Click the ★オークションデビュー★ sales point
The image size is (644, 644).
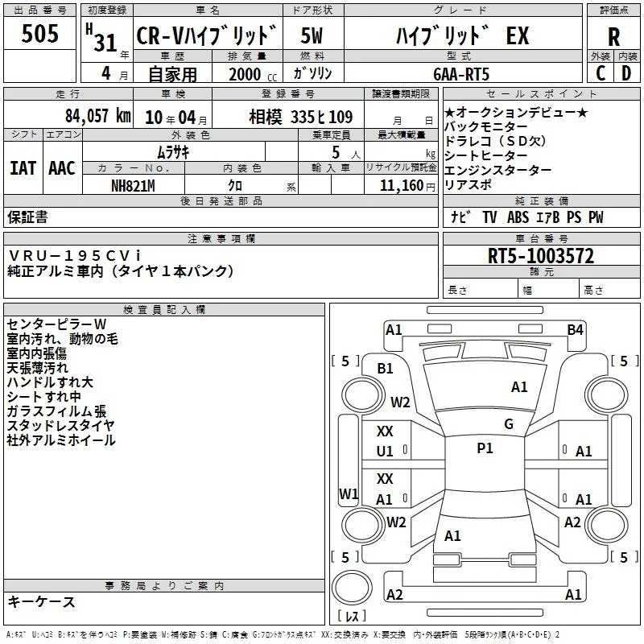point(516,112)
